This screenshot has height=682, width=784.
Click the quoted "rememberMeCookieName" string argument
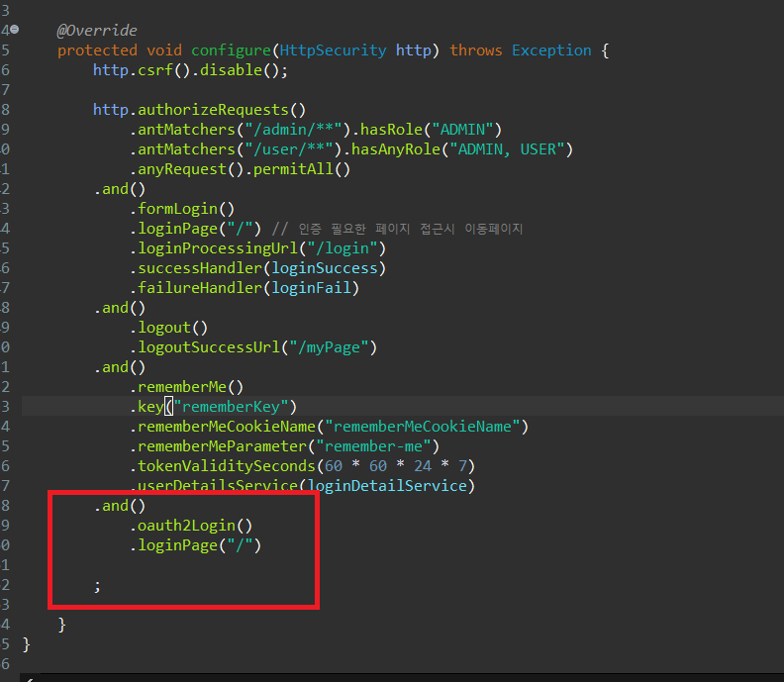click(423, 427)
